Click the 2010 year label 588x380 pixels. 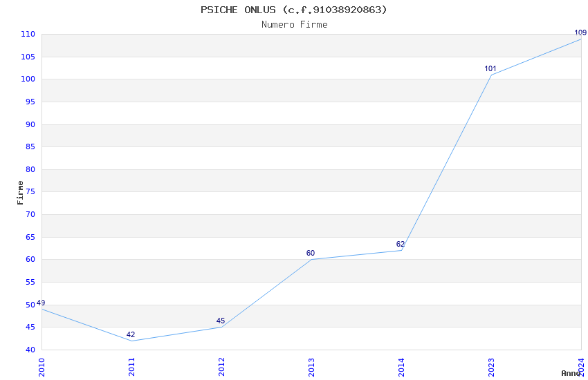tap(42, 366)
